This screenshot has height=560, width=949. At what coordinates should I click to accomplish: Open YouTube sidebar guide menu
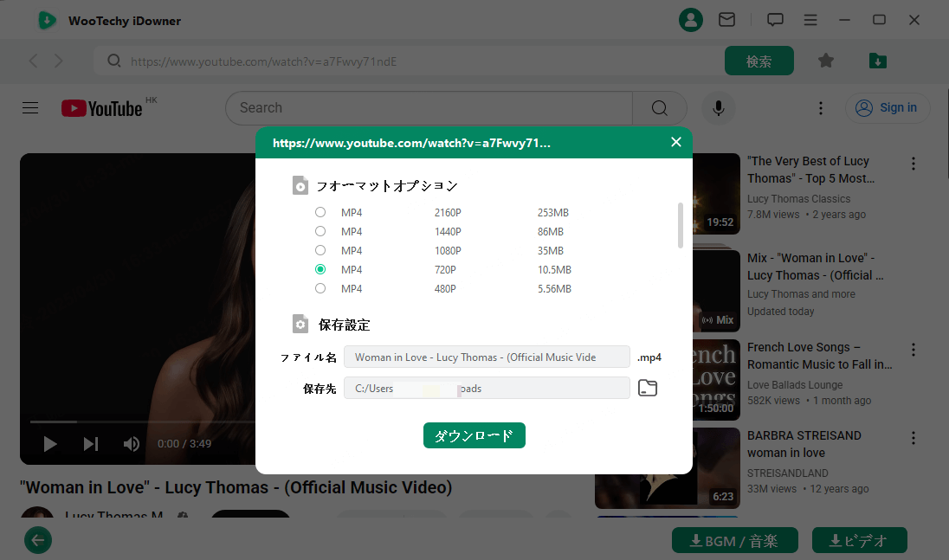30,107
